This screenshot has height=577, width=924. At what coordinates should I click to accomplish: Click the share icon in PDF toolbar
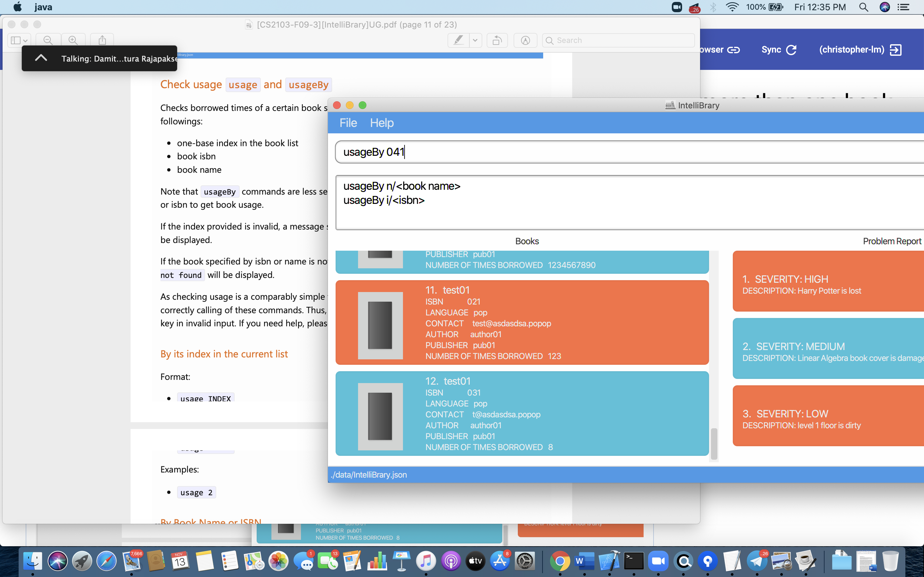point(102,40)
